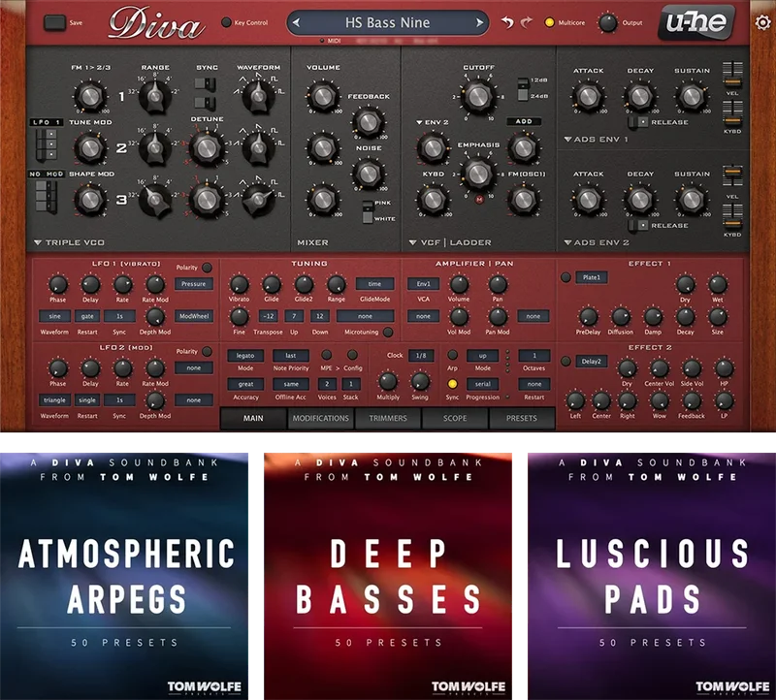Go to next preset arrow
Viewport: 776px width, 700px height.
479,22
